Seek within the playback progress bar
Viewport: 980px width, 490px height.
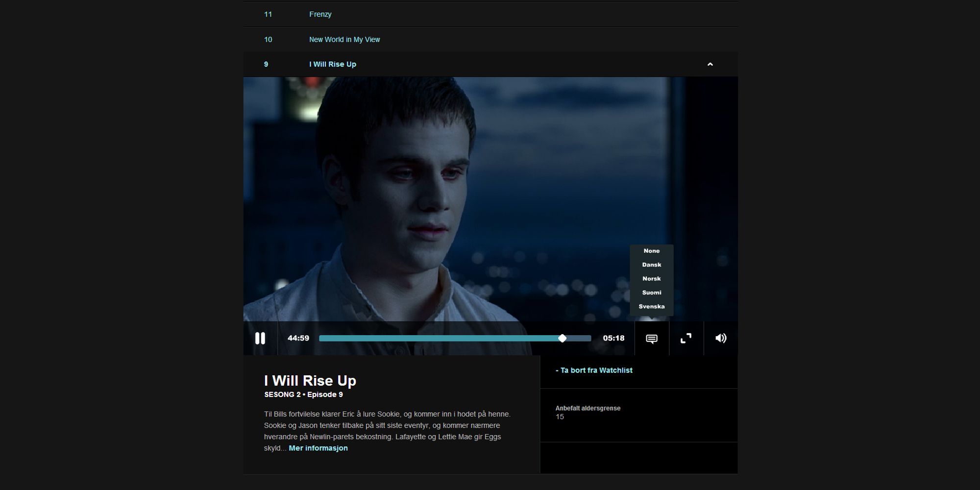pyautogui.click(x=455, y=338)
